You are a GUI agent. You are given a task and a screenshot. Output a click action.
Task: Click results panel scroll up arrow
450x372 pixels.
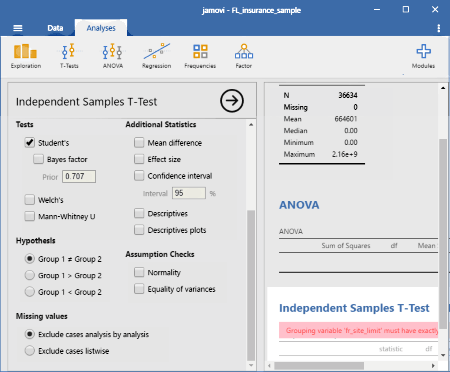click(443, 88)
